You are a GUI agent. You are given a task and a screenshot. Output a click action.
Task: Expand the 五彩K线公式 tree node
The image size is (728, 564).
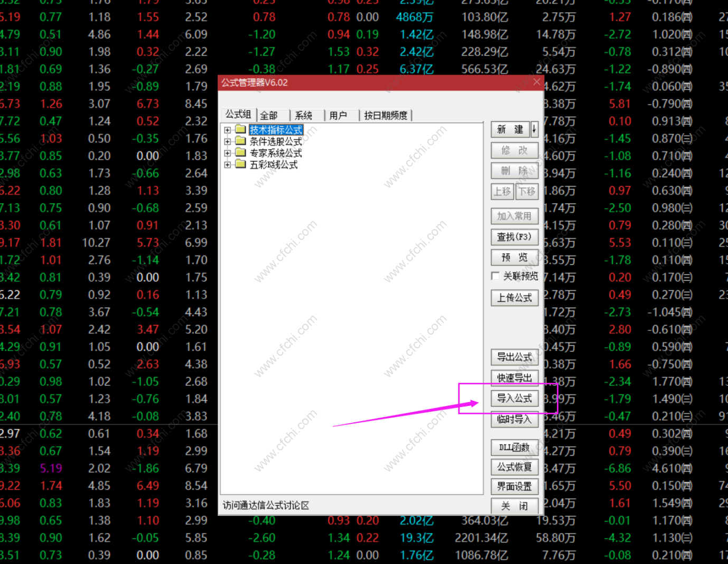pyautogui.click(x=227, y=165)
